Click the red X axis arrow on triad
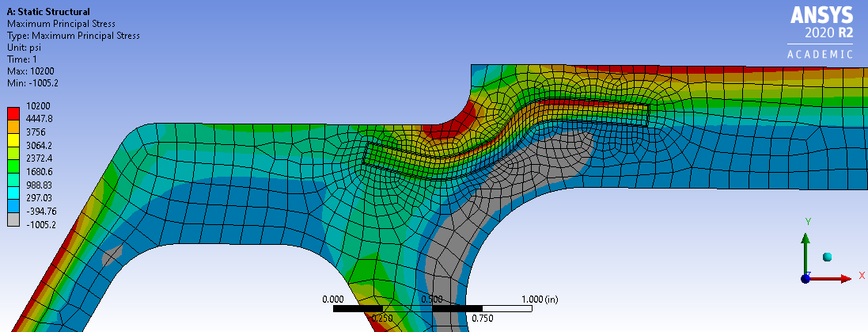The image size is (868, 332). (831, 279)
